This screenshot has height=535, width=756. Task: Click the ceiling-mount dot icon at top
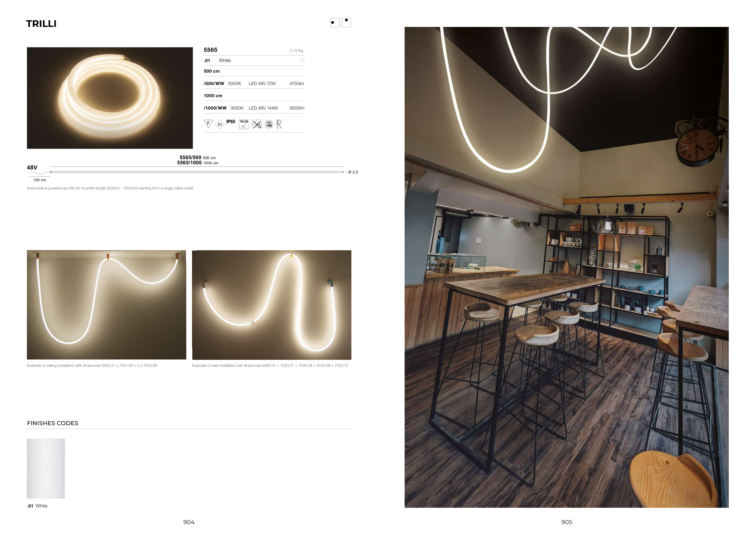coord(346,22)
